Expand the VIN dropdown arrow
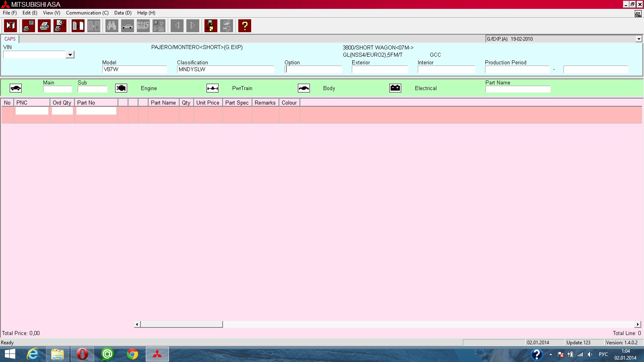Screen dimensions: 644x362 tap(70, 55)
